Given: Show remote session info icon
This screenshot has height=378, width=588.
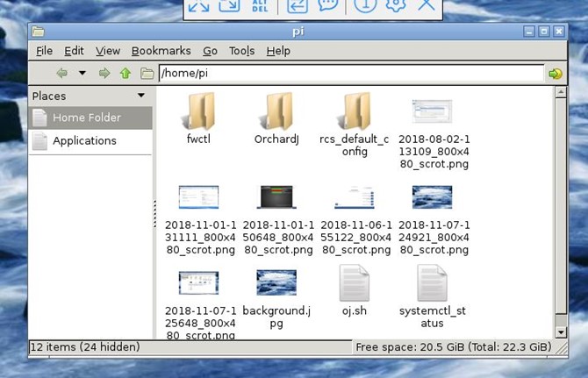Looking at the screenshot, I should tap(365, 5).
